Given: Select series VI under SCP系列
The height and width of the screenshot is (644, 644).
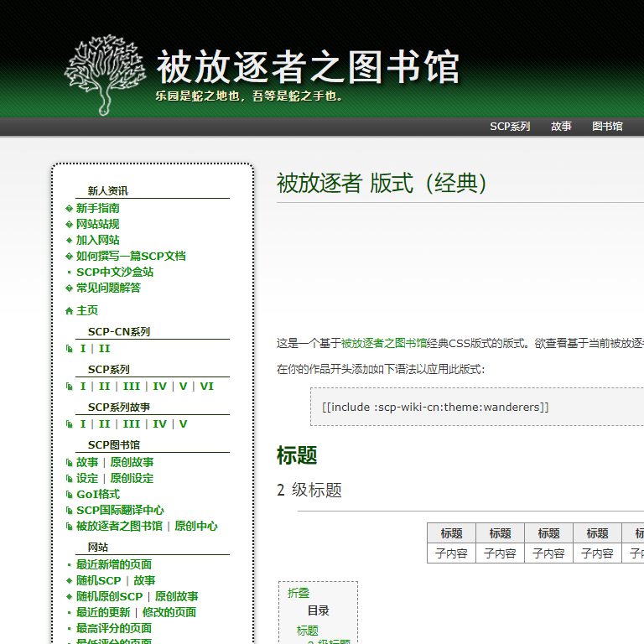Looking at the screenshot, I should [x=206, y=387].
